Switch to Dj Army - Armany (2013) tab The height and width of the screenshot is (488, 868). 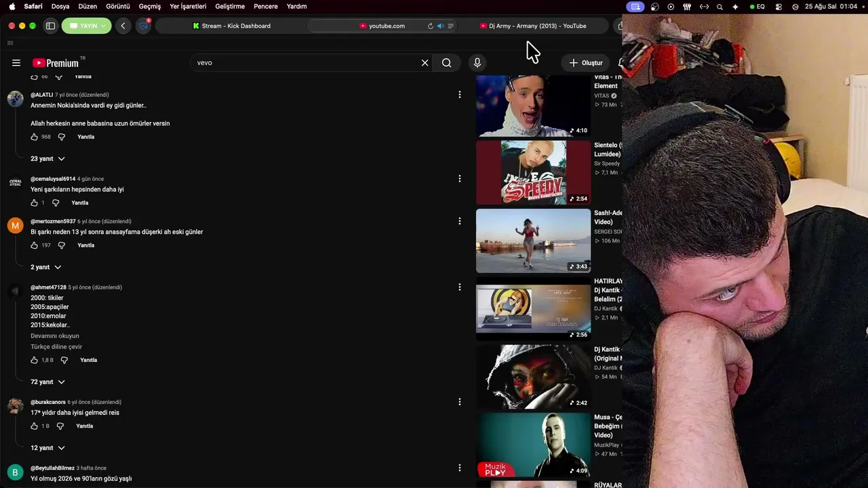pyautogui.click(x=533, y=26)
